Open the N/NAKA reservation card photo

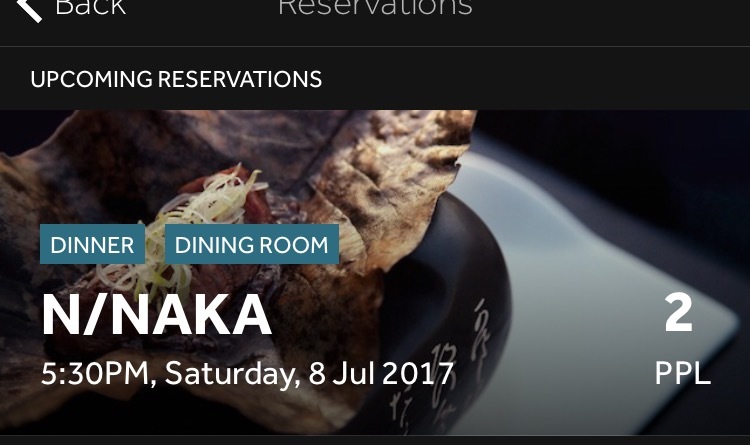(375, 273)
